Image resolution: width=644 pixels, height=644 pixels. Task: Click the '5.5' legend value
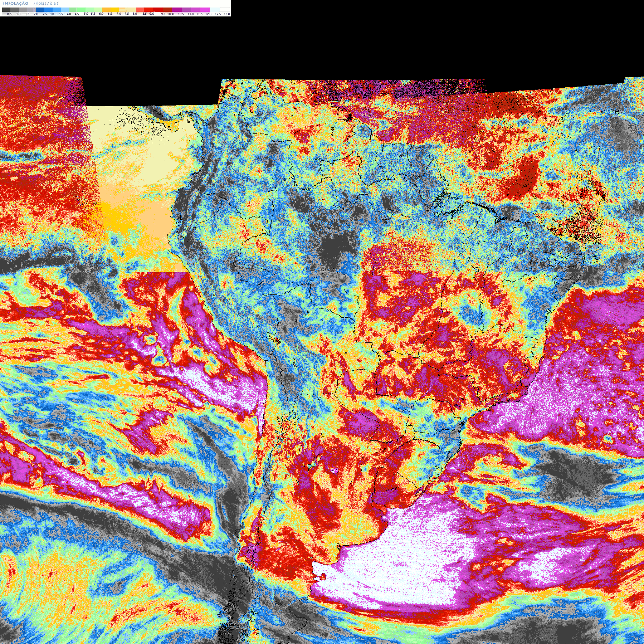(x=93, y=14)
